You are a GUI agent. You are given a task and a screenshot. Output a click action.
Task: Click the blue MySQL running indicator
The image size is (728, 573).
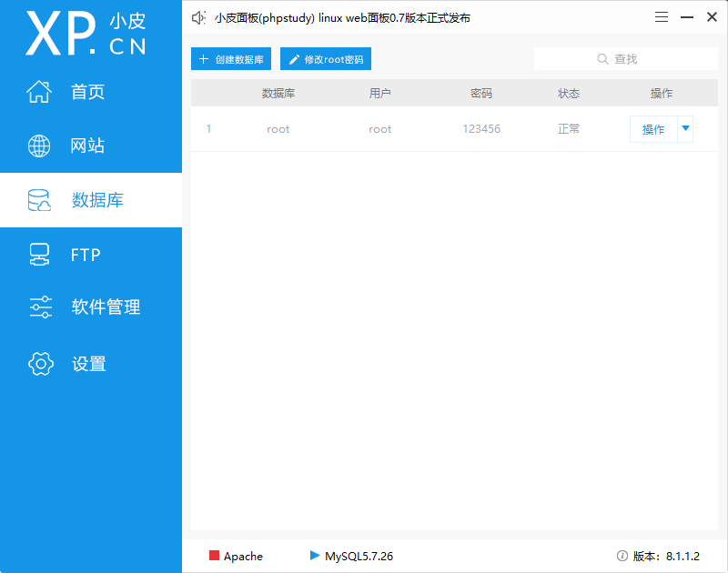click(x=315, y=556)
